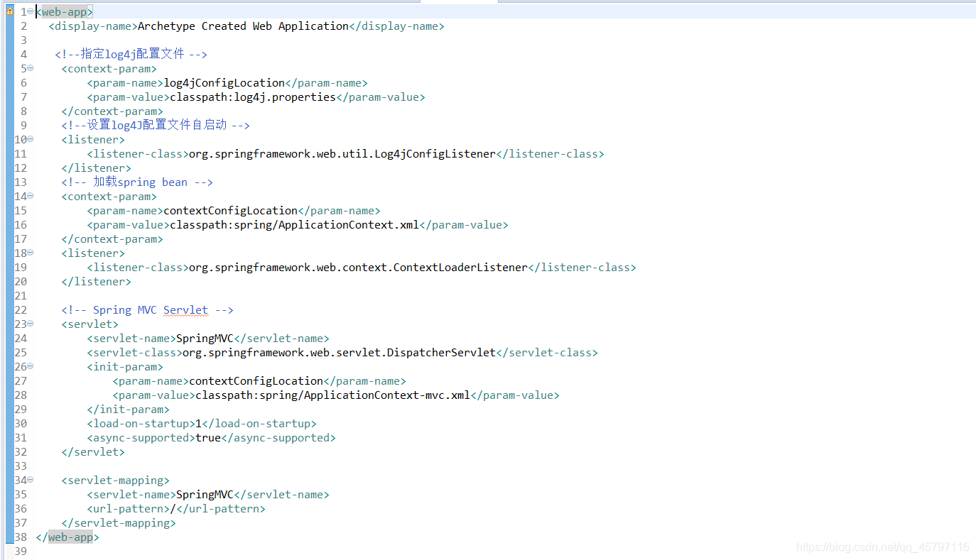The image size is (976, 560).
Task: Collapse the listener block at line 18
Action: [x=29, y=253]
